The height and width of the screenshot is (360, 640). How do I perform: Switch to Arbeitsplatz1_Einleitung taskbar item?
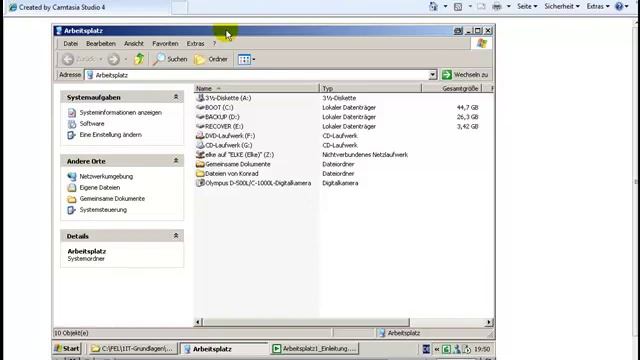(x=314, y=349)
